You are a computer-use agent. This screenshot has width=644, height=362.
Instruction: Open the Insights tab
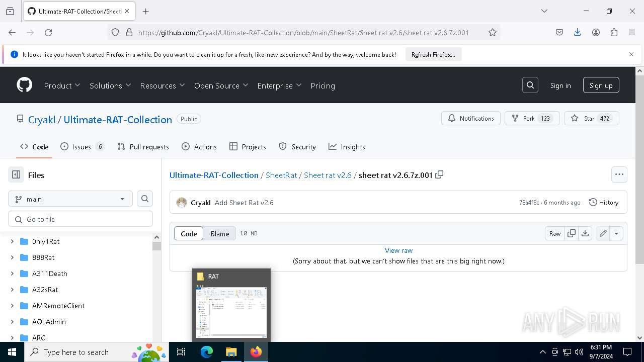coord(347,147)
